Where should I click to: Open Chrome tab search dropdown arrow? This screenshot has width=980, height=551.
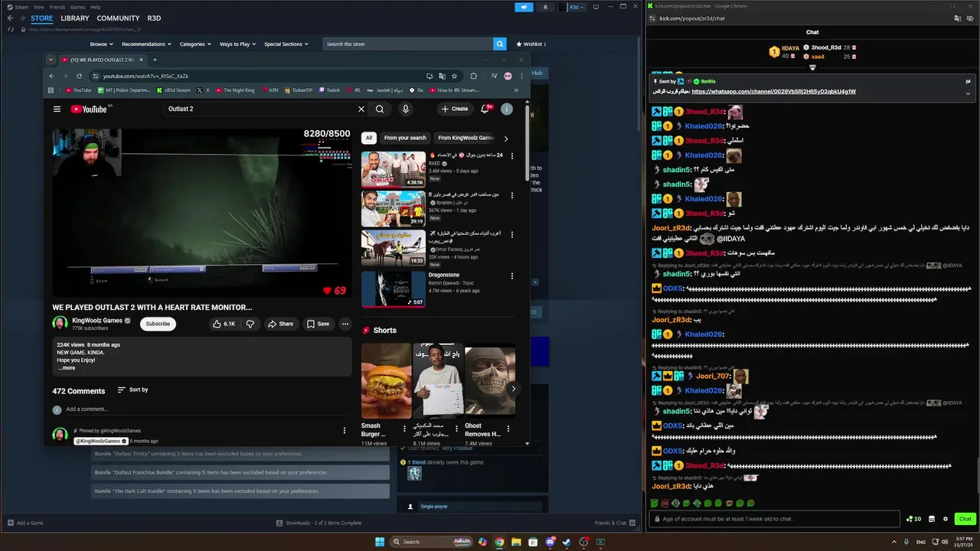51,60
